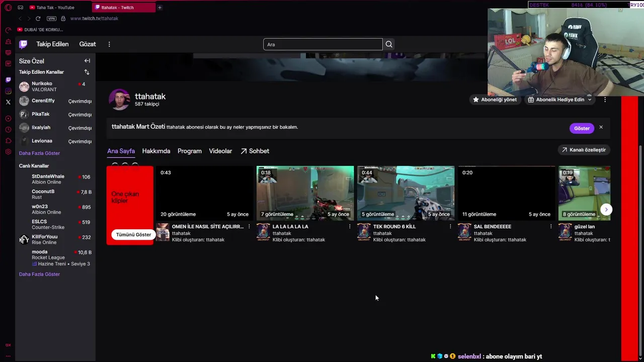Open options for the TEK ROUND 6 KİLL clip
Image resolution: width=644 pixels, height=362 pixels.
click(450, 227)
